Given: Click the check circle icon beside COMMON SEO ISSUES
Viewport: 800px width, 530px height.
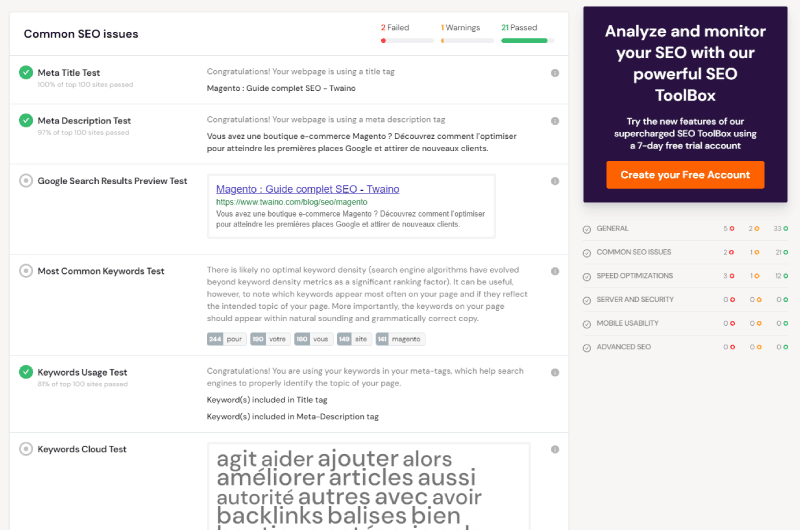Looking at the screenshot, I should tap(587, 253).
